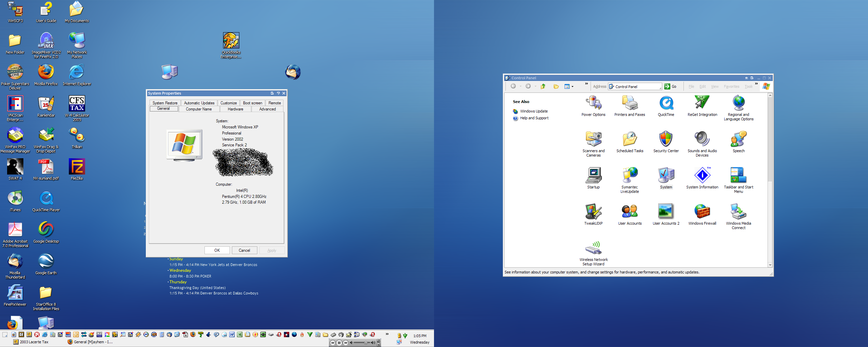
Task: Click the taskbar clock showing 1:05 PM
Action: click(420, 336)
